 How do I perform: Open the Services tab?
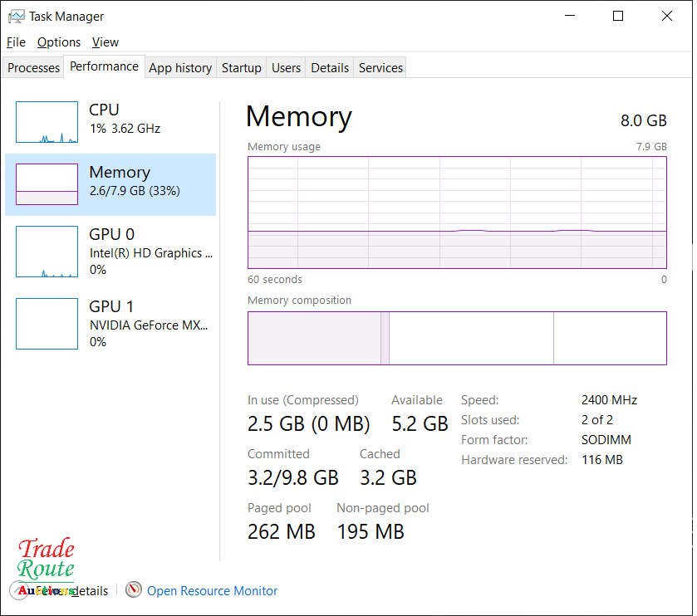[380, 68]
